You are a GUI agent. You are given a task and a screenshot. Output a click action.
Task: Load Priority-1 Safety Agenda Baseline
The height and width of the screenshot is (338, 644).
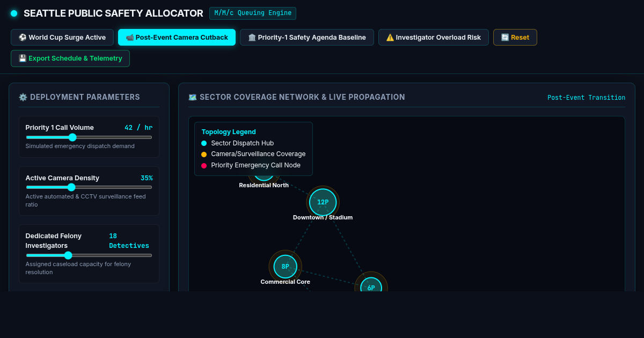tap(307, 38)
